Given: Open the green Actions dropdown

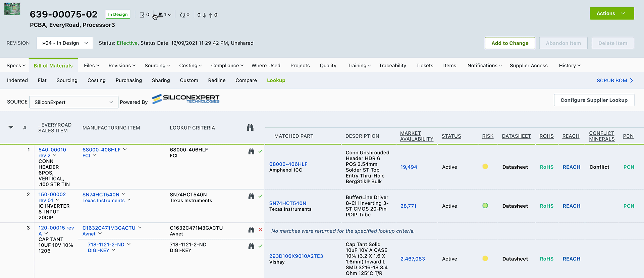Looking at the screenshot, I should pos(612,13).
